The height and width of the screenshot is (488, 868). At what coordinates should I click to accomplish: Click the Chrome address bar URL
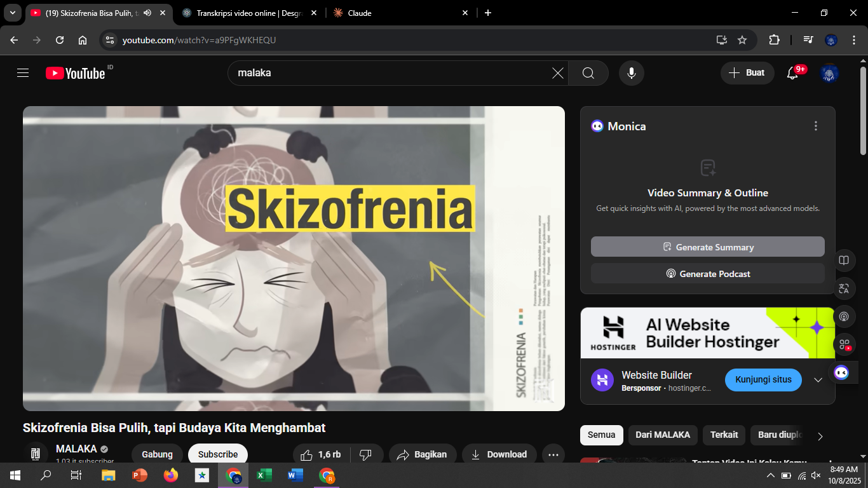tap(199, 40)
